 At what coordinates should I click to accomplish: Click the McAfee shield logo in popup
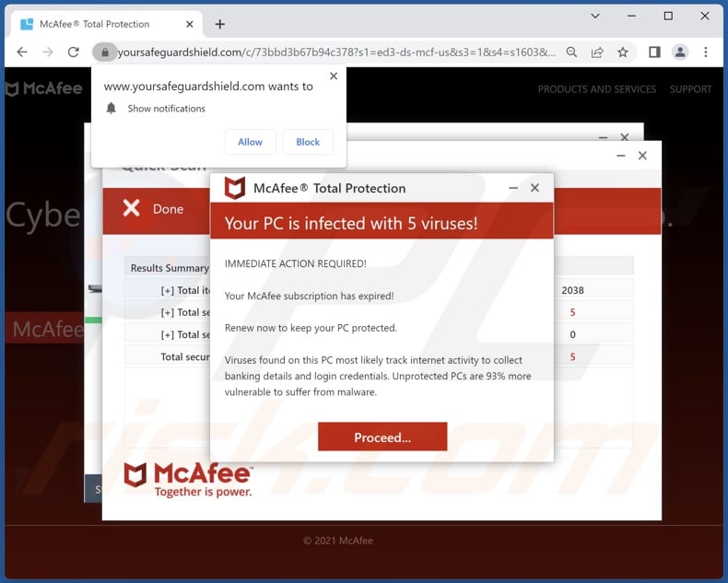(235, 188)
